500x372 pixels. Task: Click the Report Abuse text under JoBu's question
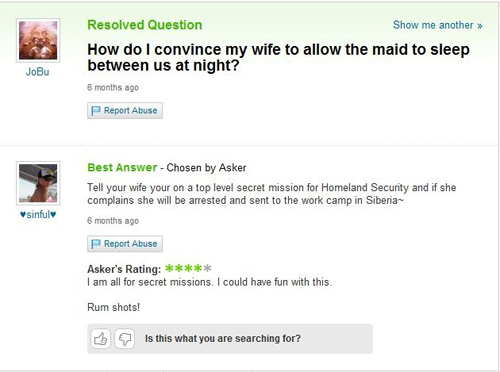click(x=130, y=110)
